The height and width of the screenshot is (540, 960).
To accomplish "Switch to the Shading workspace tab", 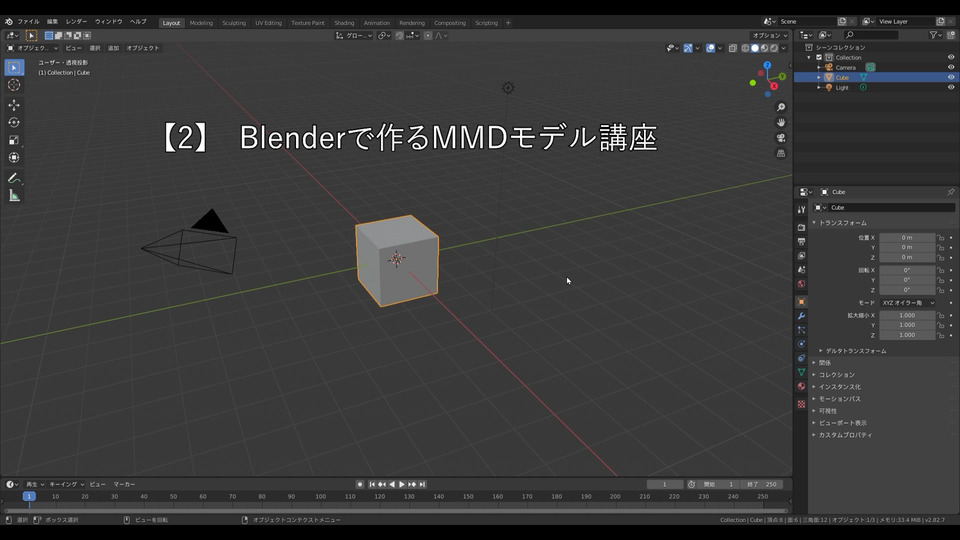I will pos(344,23).
